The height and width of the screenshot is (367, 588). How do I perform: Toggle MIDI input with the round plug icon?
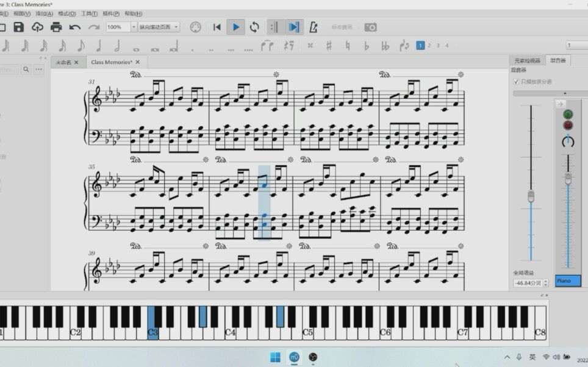[x=195, y=27]
